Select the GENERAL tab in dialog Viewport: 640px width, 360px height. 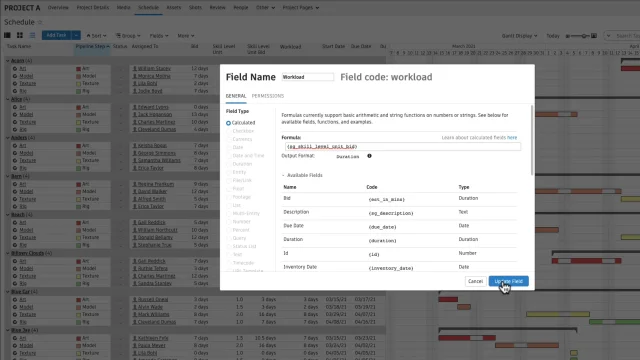pos(236,96)
